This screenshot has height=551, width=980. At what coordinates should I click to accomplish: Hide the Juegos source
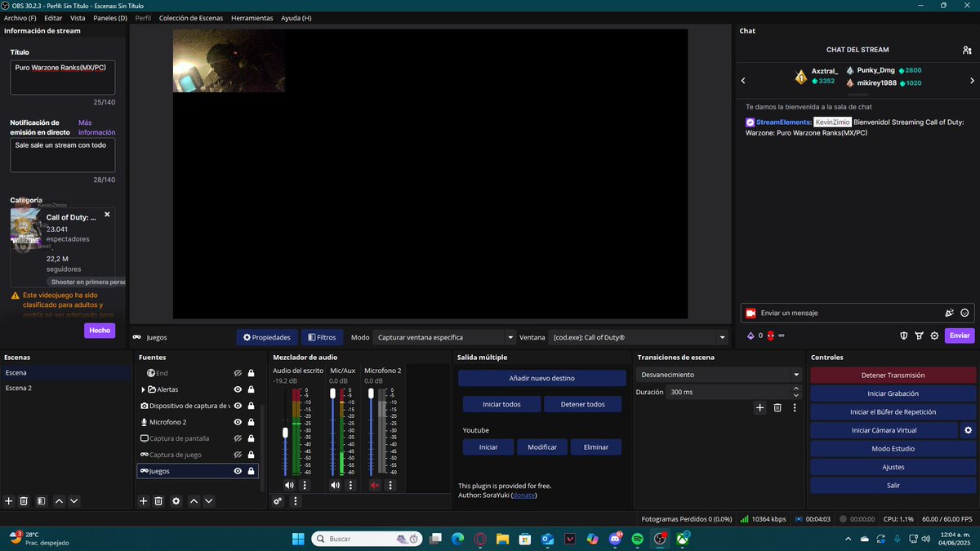pos(238,471)
